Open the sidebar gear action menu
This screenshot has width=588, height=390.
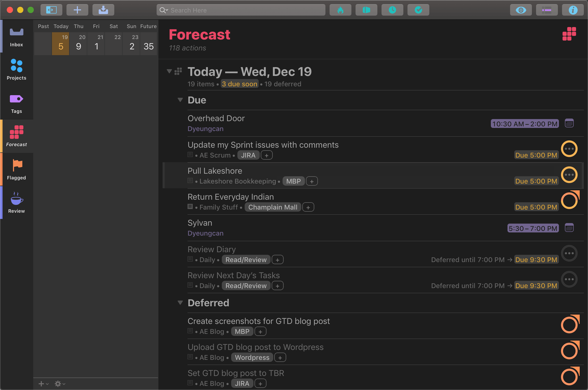(x=60, y=384)
